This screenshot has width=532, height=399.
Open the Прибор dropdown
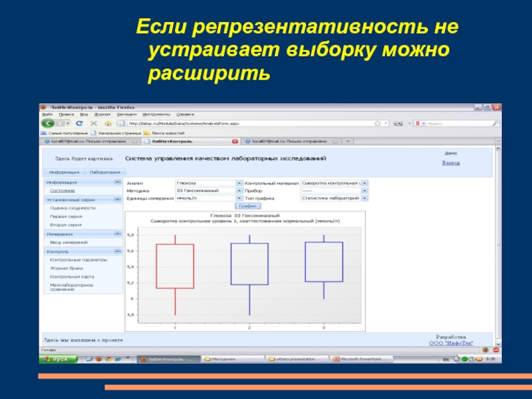364,191
